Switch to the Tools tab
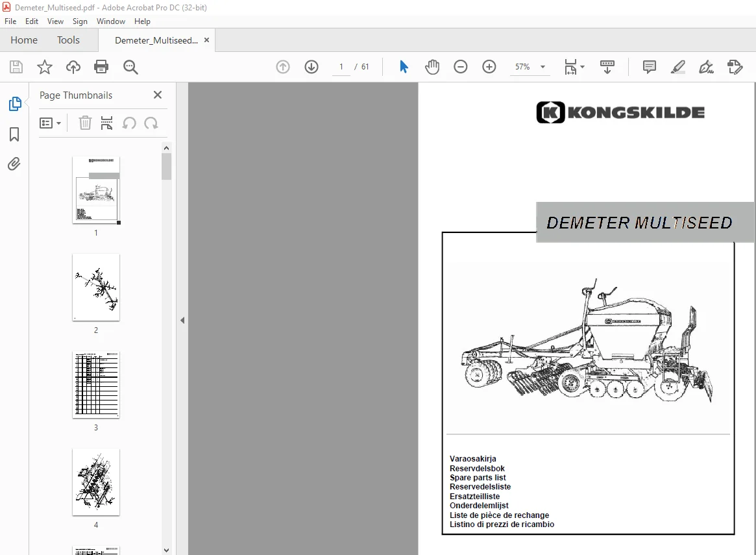 (69, 40)
